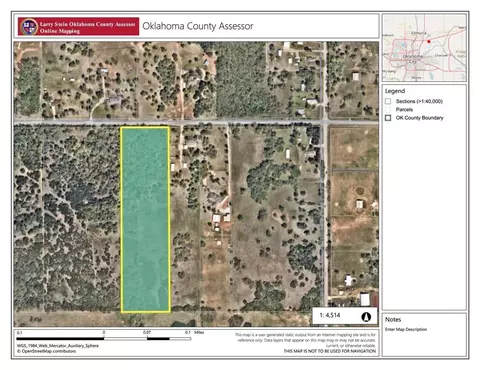Viewport: 480px width, 370px height.
Task: Click the north arrow compass icon
Action: tap(366, 317)
